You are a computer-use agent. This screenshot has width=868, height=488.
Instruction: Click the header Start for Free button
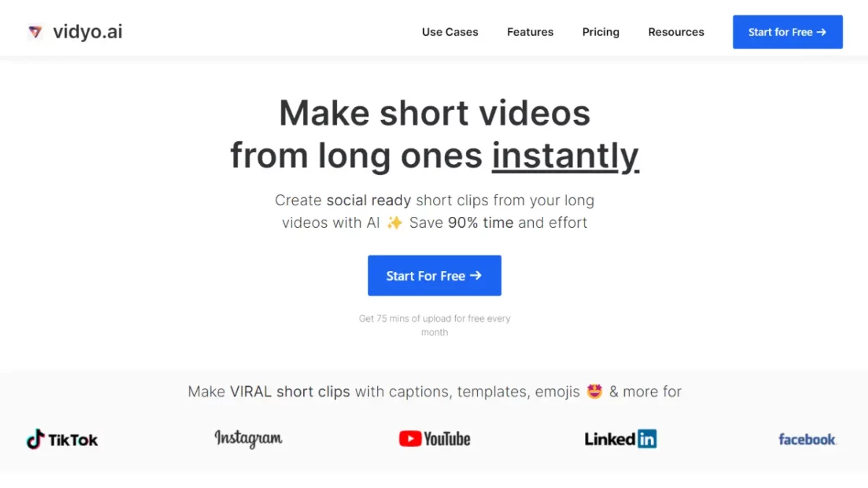[x=788, y=32]
